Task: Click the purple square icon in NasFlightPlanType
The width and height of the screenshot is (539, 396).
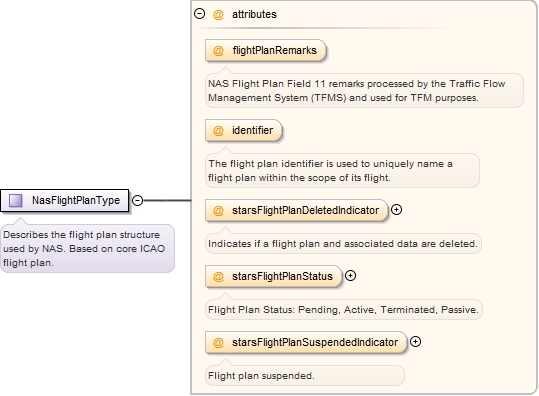Action: click(15, 200)
